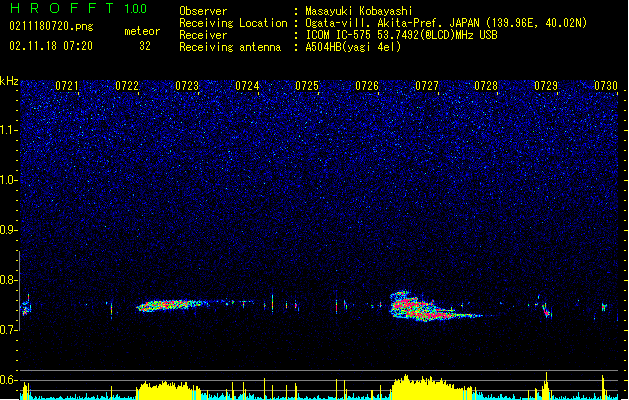The height and width of the screenshot is (400, 629).
Task: Click the Observer field label
Action: point(203,11)
